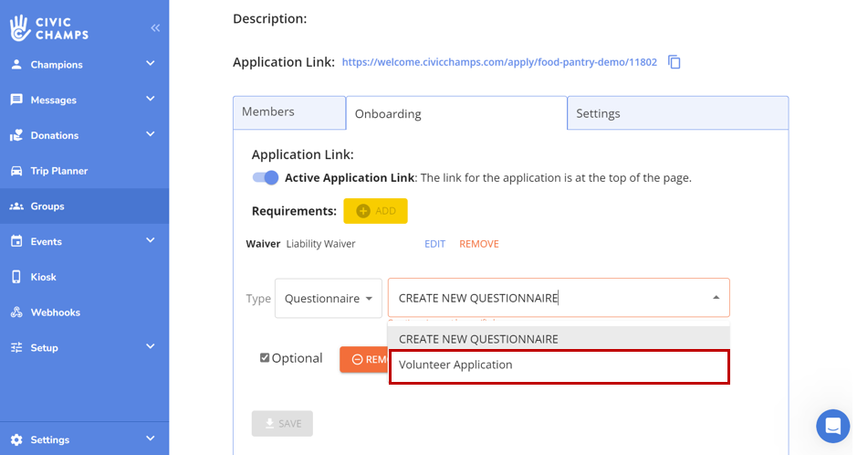Open Groups in the sidebar

click(47, 206)
